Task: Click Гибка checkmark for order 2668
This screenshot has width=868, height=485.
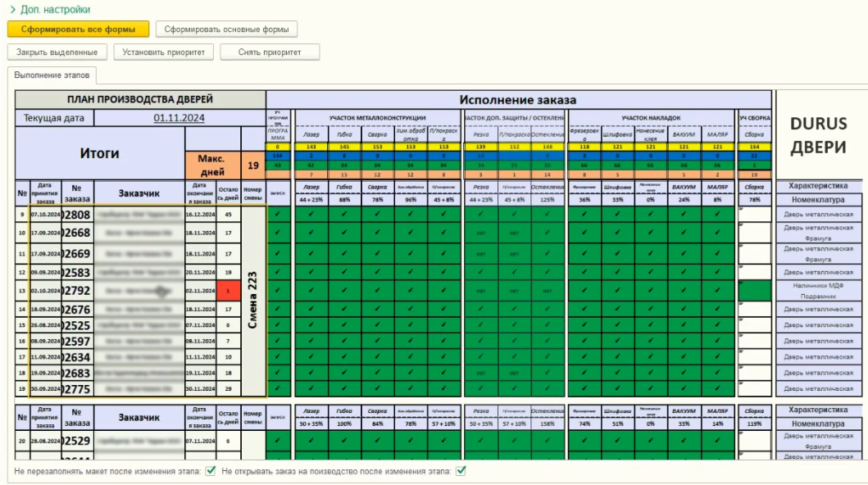Action: [x=344, y=233]
